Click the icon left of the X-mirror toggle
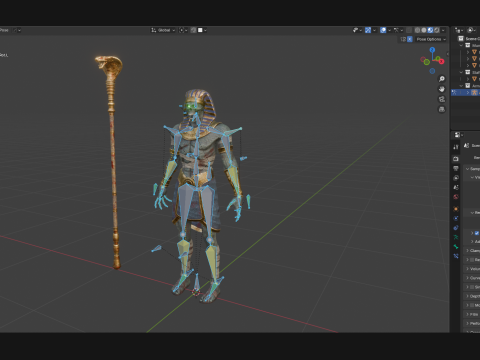Viewport: 480px width, 360px height. (x=403, y=39)
